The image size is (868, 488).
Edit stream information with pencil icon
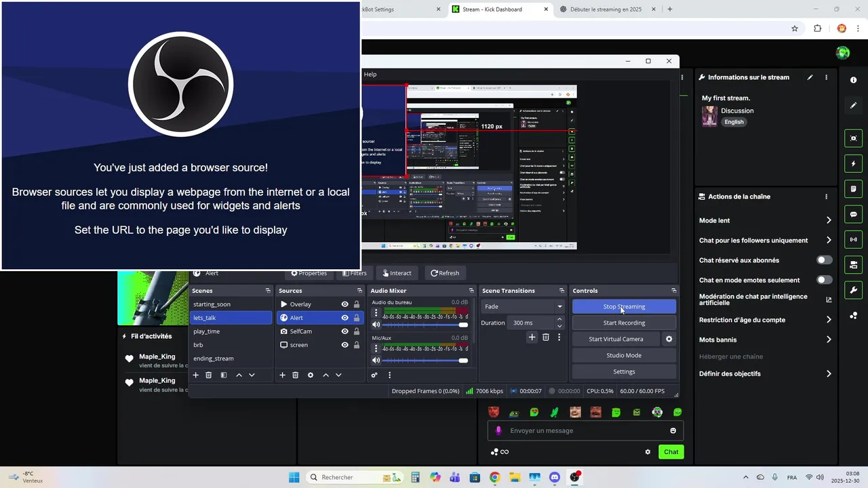pos(810,77)
